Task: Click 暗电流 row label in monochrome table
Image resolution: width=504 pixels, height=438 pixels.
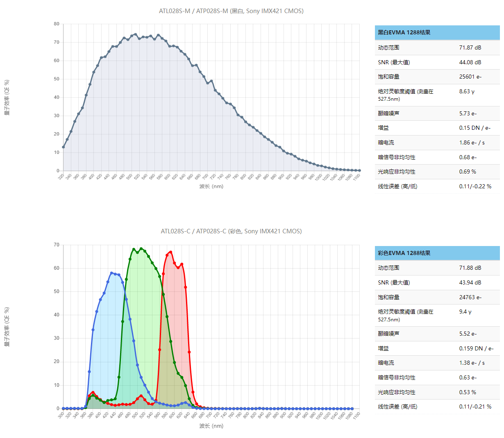Action: click(386, 142)
